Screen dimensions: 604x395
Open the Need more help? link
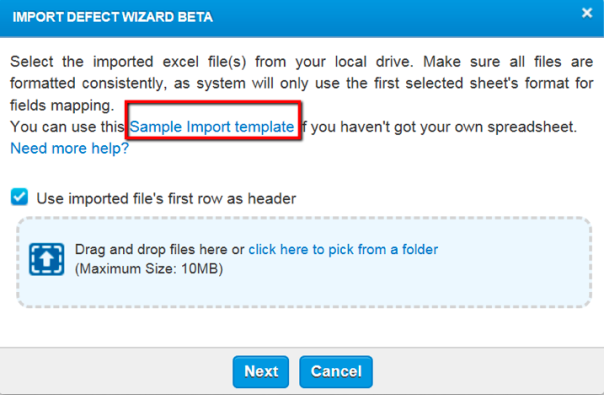[x=69, y=148]
